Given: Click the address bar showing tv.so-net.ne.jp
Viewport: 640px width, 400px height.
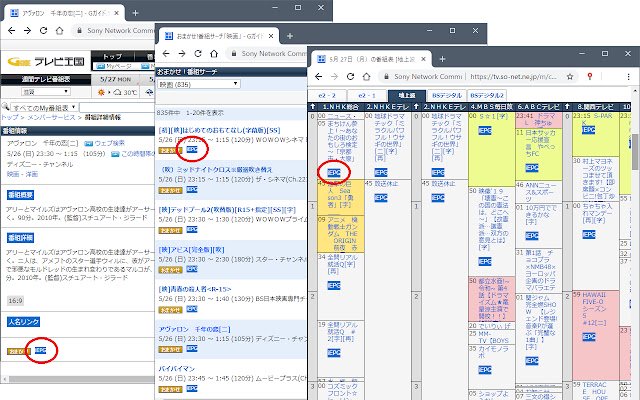Looking at the screenshot, I should (x=513, y=76).
